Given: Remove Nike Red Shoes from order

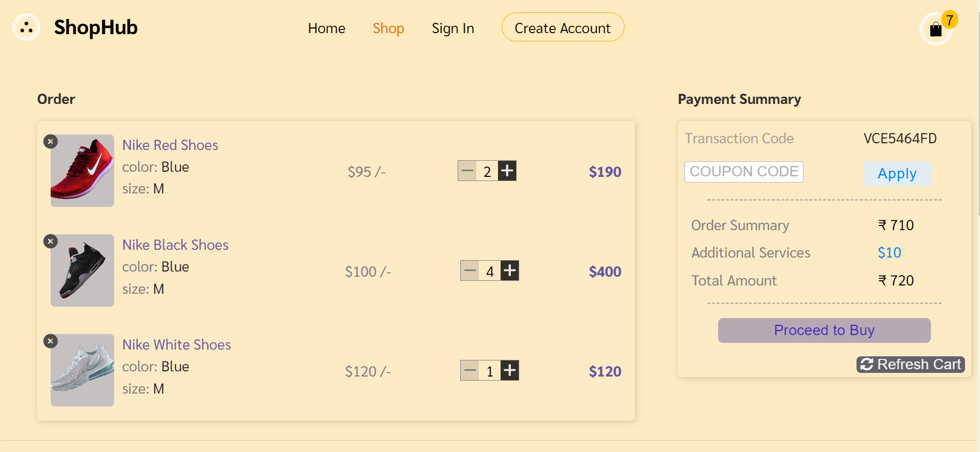Looking at the screenshot, I should pyautogui.click(x=50, y=141).
